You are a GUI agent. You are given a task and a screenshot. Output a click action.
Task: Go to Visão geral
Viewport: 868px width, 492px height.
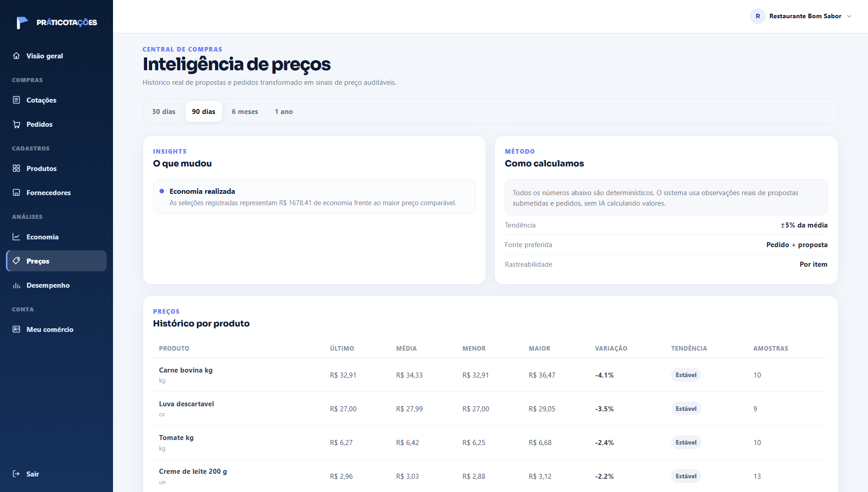point(56,56)
